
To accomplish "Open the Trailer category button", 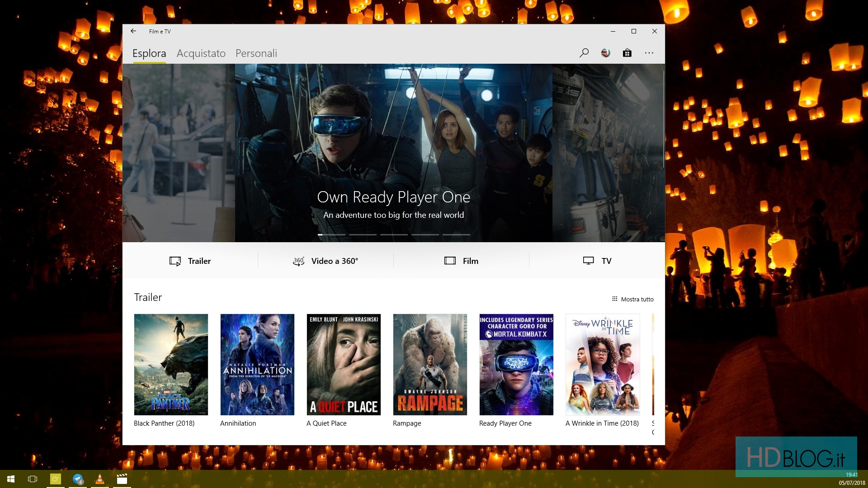I will 190,261.
